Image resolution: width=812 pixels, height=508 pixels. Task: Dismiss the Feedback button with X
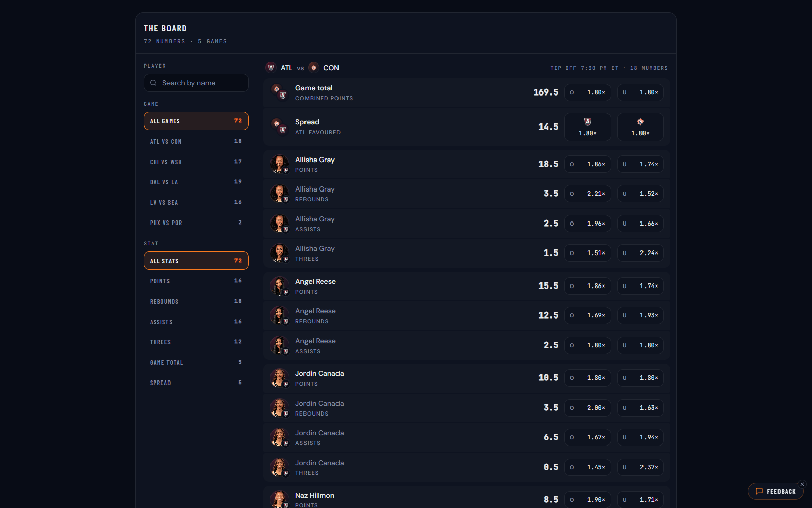(x=802, y=484)
